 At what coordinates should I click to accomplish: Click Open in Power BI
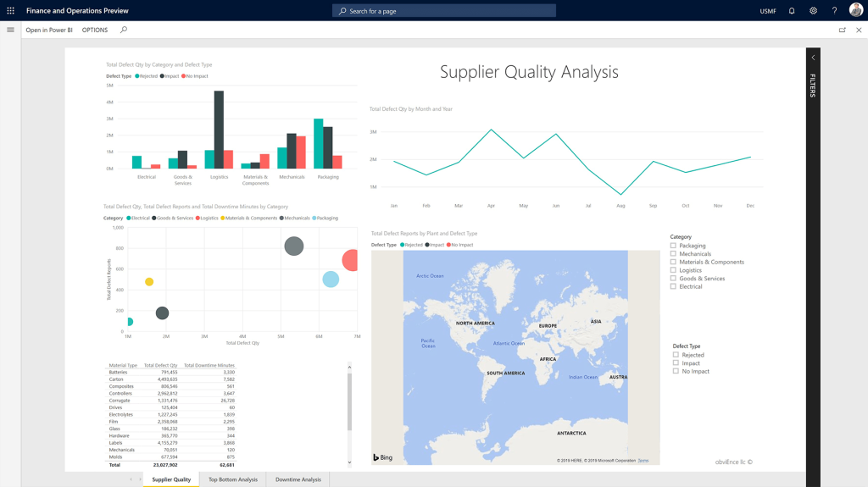(x=49, y=30)
